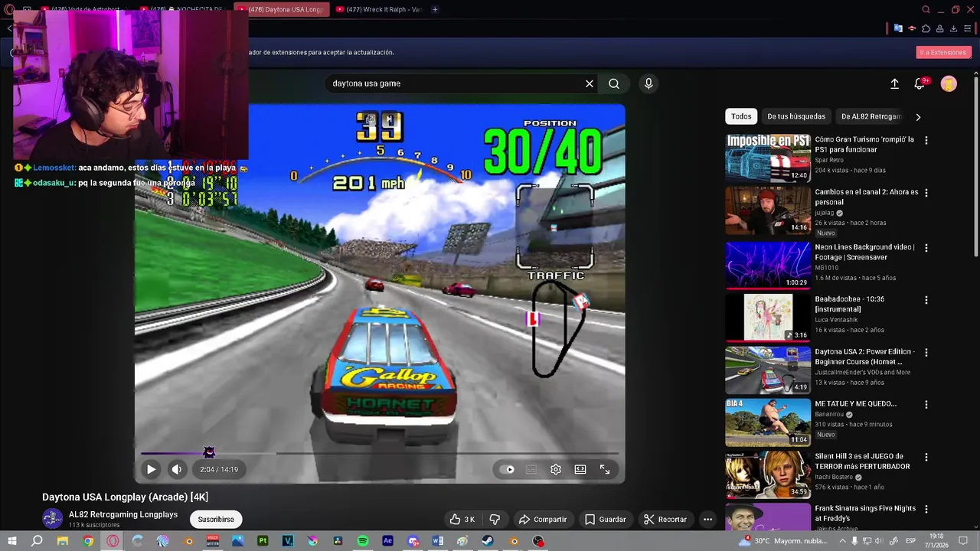Open Word from the taskbar
This screenshot has width=980, height=551.
(438, 541)
